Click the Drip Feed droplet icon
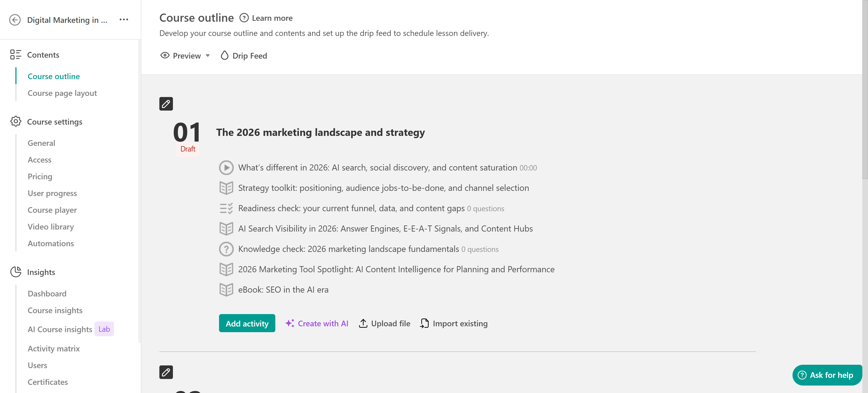Screen dimensions: 868x393 click(x=224, y=56)
